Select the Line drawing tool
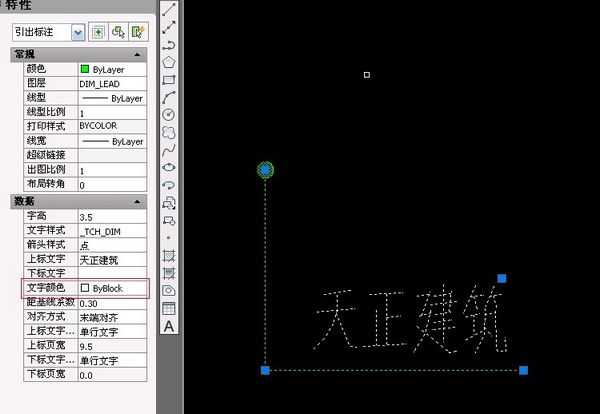This screenshot has height=414, width=600. point(169,9)
